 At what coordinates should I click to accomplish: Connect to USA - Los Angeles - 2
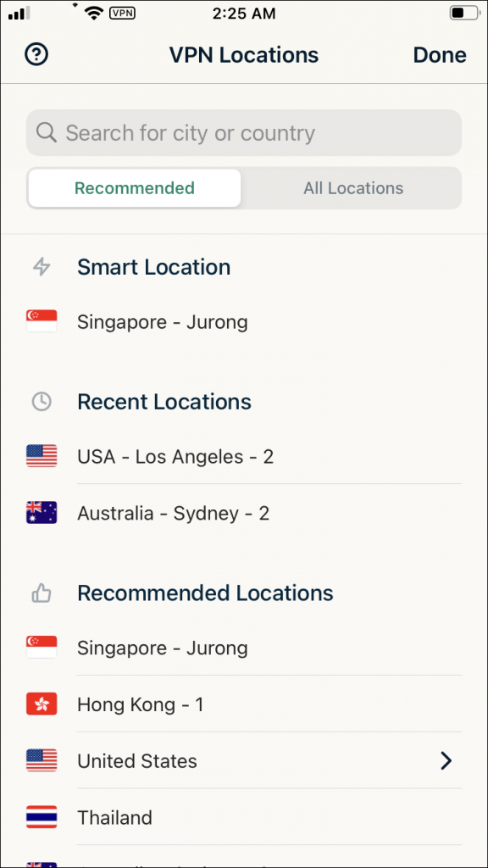(x=175, y=455)
